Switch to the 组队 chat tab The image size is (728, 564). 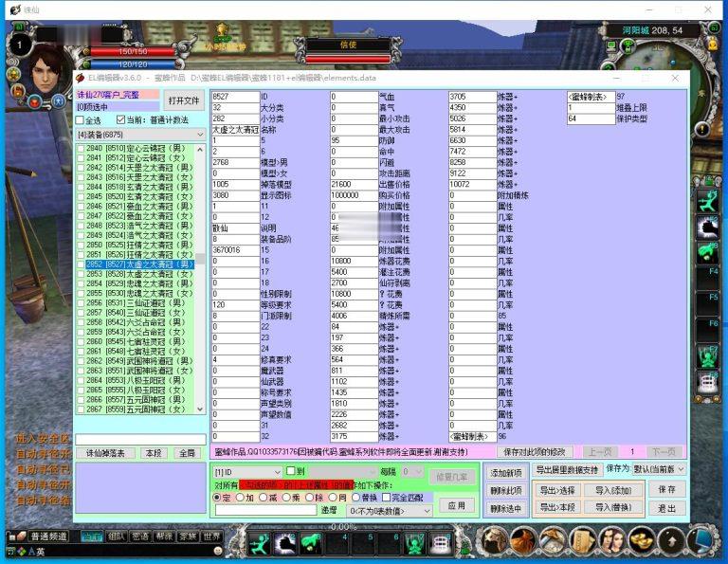click(x=117, y=537)
